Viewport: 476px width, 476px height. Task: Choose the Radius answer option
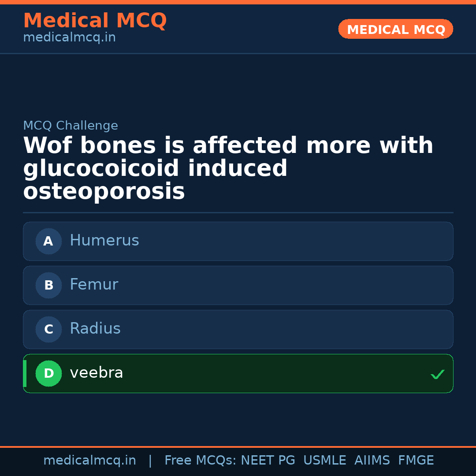[238, 329]
